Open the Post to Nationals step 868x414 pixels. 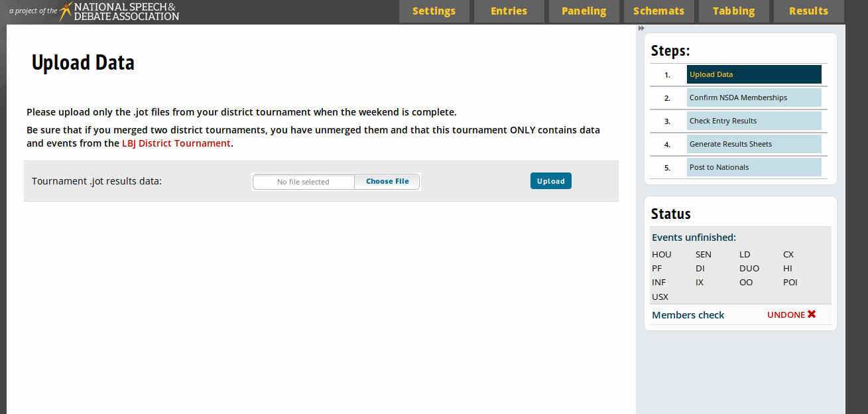point(753,167)
